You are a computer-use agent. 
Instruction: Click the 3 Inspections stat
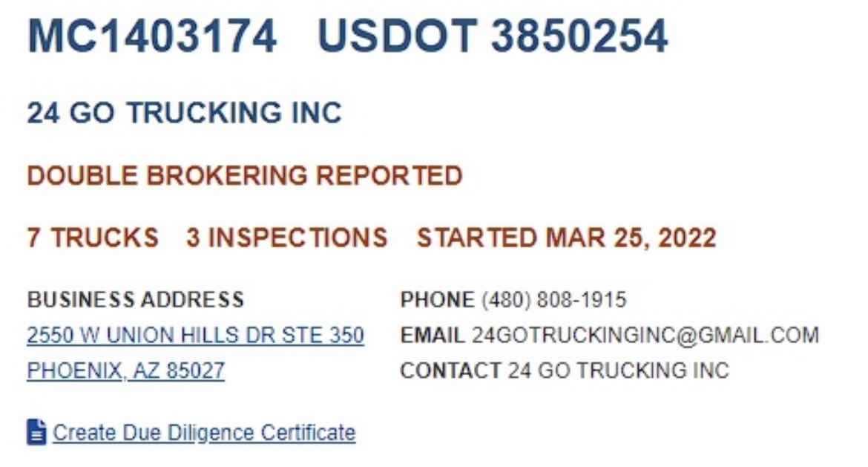(x=287, y=238)
